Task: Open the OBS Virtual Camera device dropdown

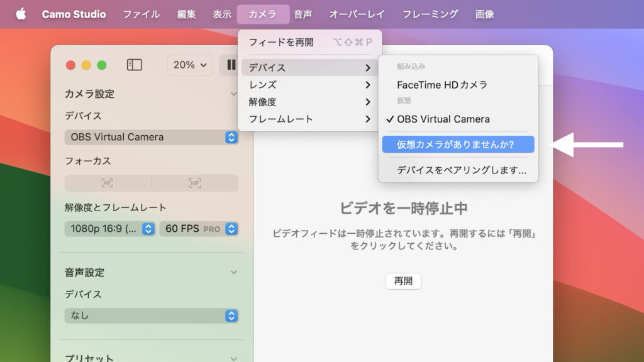Action: coord(151,137)
